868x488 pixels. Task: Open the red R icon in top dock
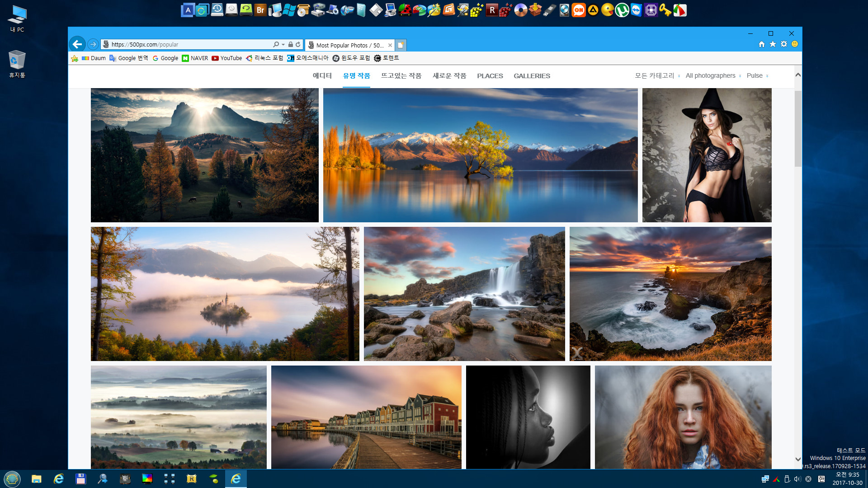pos(492,10)
